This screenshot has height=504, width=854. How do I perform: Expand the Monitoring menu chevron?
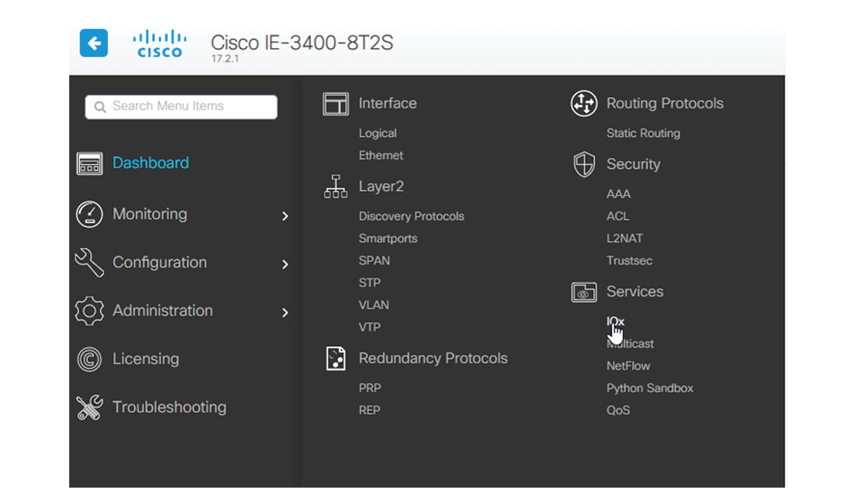click(285, 216)
